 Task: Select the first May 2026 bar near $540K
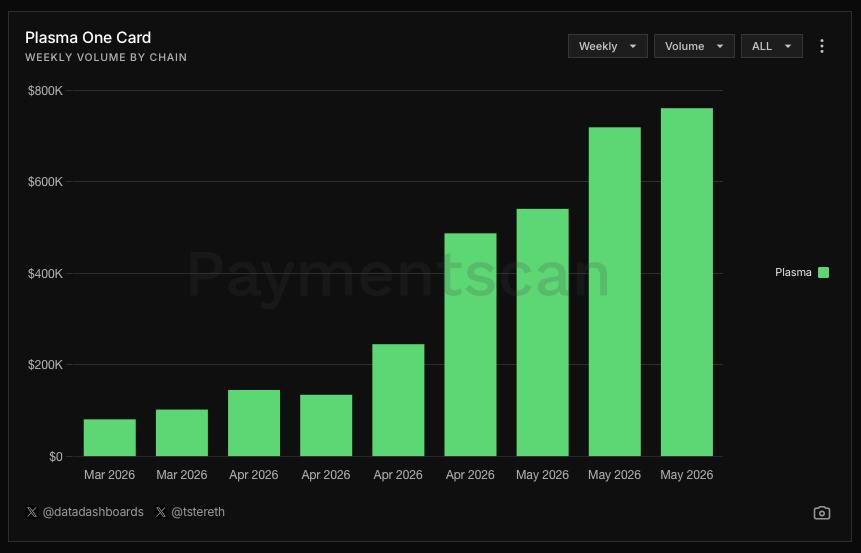(x=543, y=332)
